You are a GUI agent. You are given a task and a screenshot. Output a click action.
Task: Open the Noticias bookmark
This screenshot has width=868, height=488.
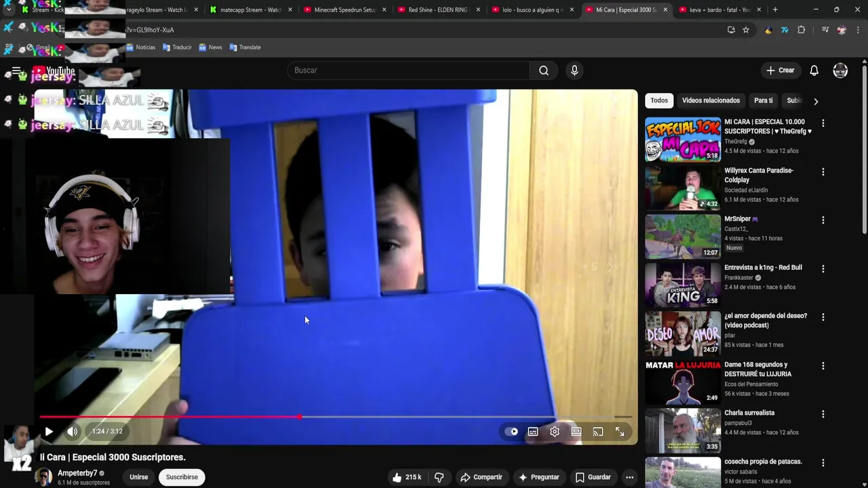pos(140,47)
